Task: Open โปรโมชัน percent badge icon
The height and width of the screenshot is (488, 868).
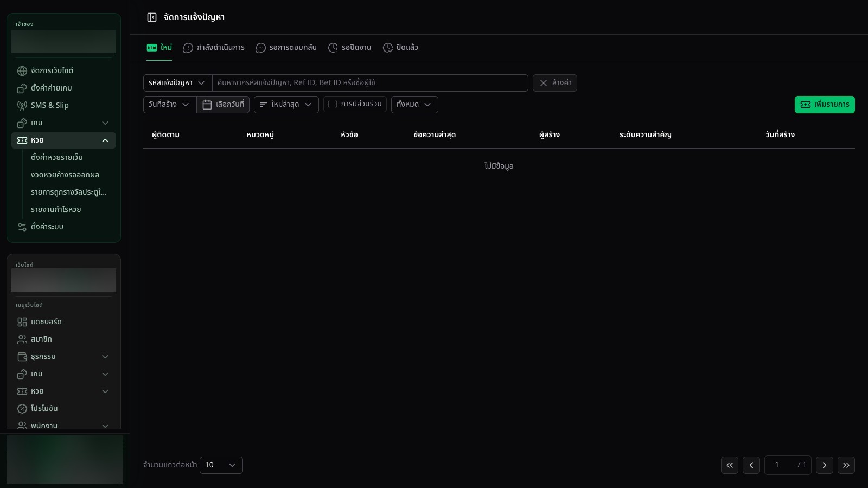Action: click(22, 409)
